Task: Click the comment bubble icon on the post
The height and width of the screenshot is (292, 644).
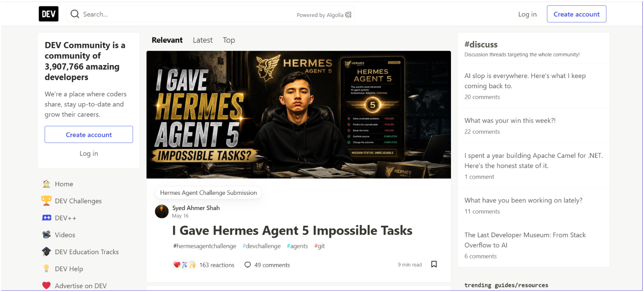Action: click(248, 265)
